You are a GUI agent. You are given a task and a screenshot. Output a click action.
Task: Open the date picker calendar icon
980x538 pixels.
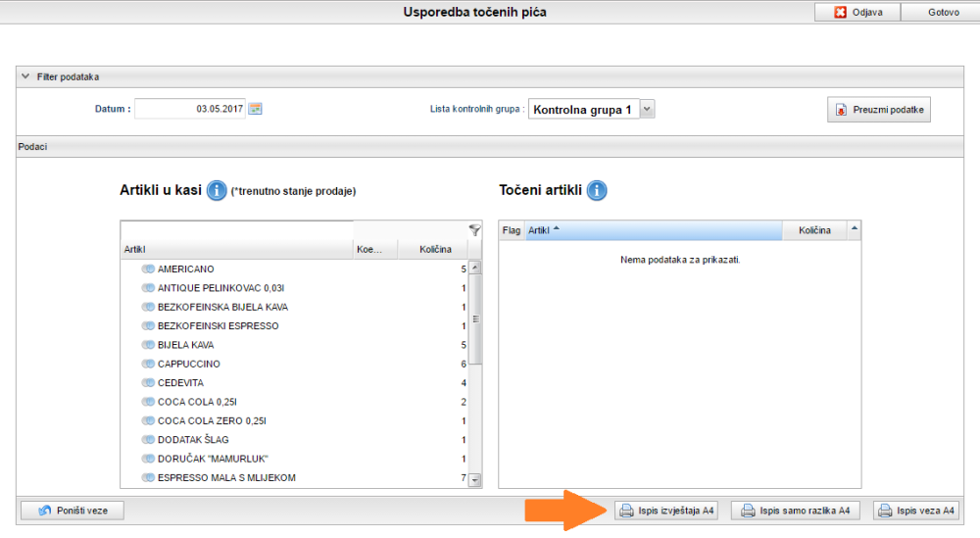click(255, 109)
